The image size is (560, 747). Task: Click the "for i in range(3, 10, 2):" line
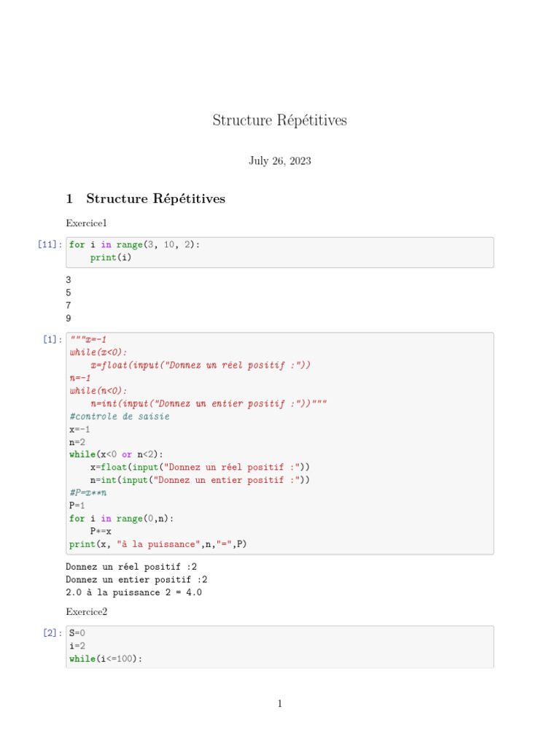coord(134,245)
